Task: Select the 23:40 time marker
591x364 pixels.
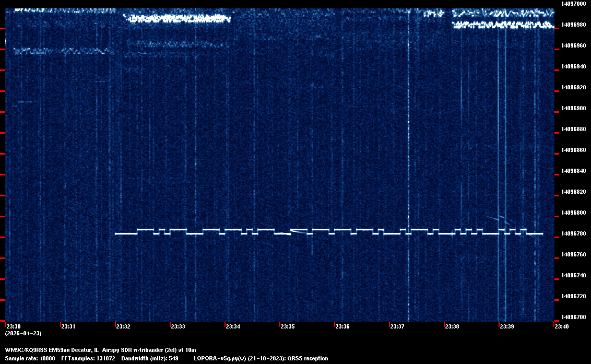Action: tap(562, 326)
